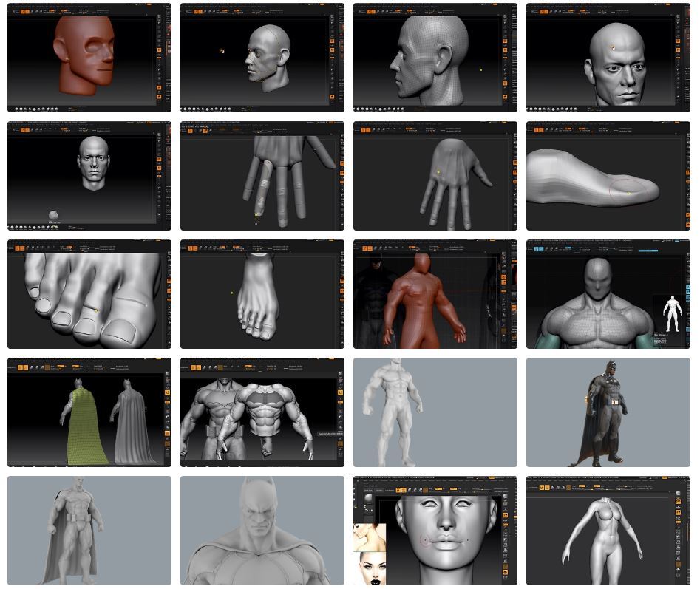Select the side-view head with lasso outline thumbnail

[x=262, y=58]
